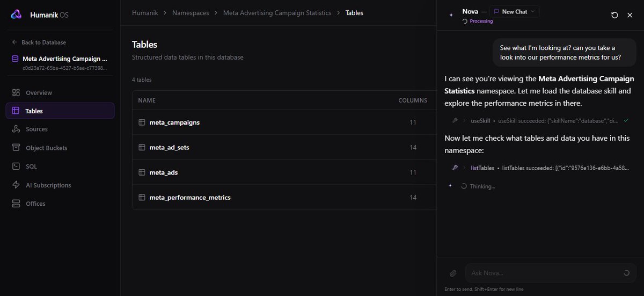Click the Tables breadcrumb item
This screenshot has height=296, width=644.
(354, 12)
